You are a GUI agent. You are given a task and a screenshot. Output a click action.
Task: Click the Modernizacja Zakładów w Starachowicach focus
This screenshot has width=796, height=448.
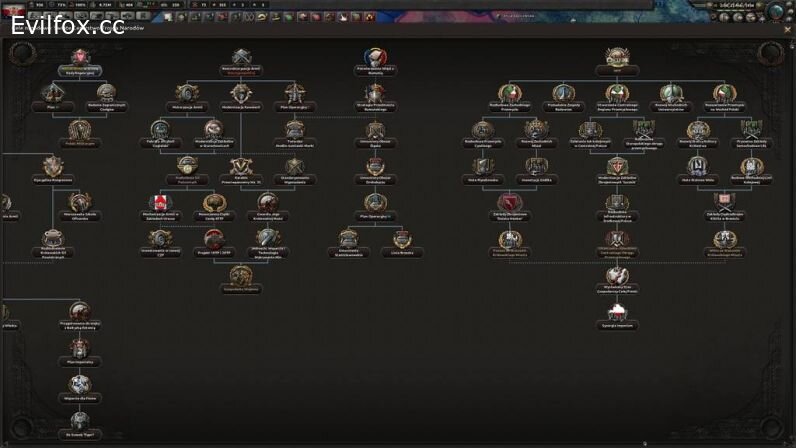pos(213,130)
